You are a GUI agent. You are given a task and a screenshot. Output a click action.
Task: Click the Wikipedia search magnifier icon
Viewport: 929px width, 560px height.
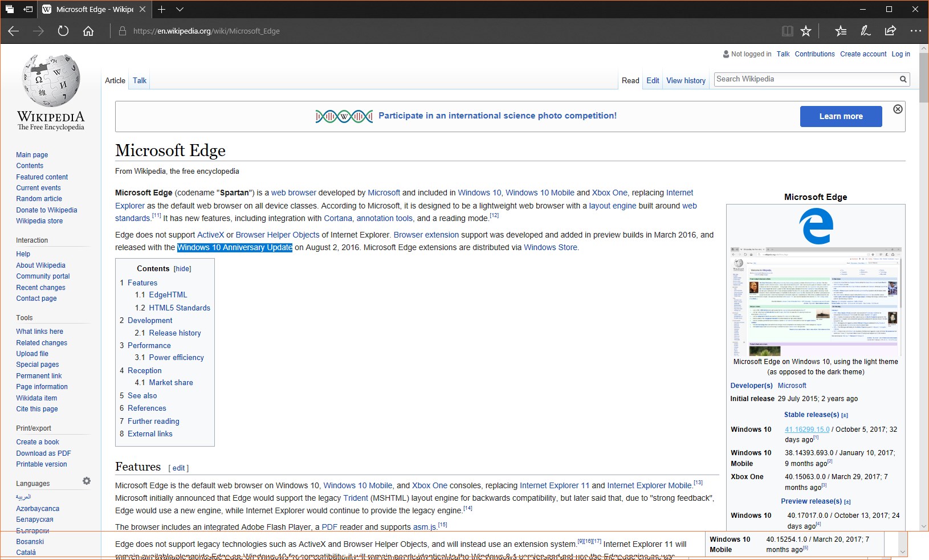point(903,79)
